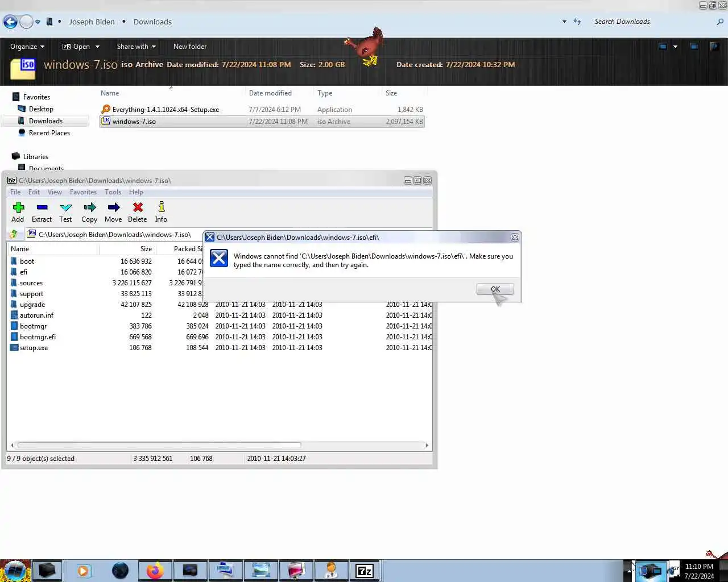The height and width of the screenshot is (582, 728).
Task: Select the sources folder in 7-Zip
Action: tap(31, 283)
